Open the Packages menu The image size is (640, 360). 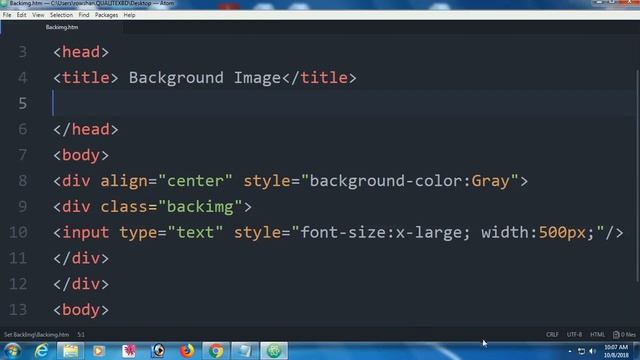pos(106,15)
